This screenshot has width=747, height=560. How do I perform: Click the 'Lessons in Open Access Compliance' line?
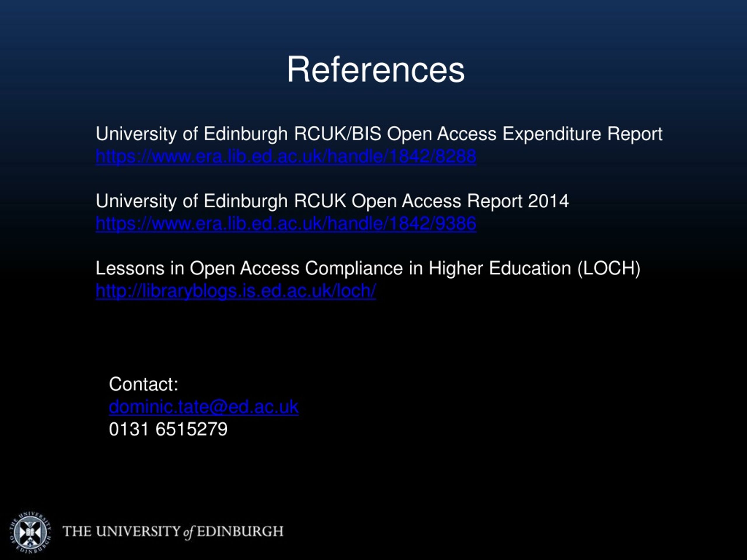[x=368, y=269]
